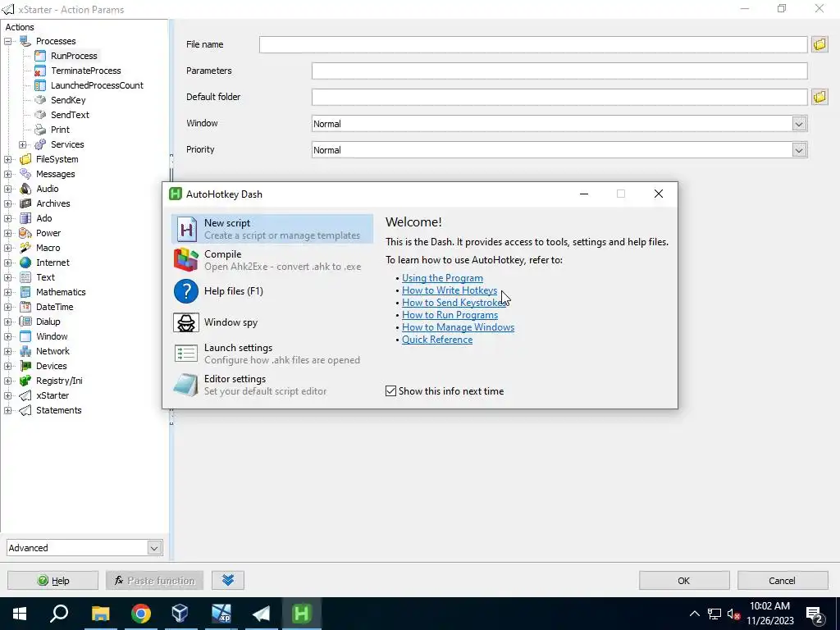Open Compile Ahk2Exe icon in Dash

(x=186, y=260)
